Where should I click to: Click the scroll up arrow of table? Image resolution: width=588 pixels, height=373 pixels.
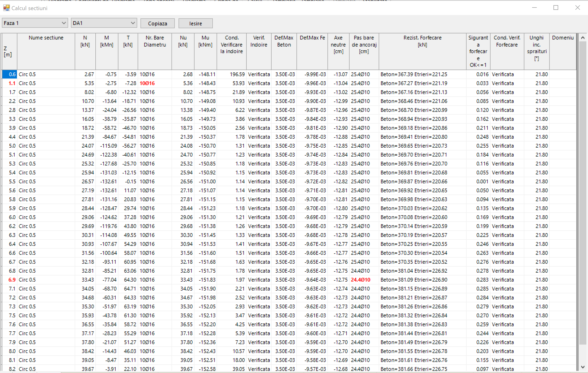click(x=583, y=38)
